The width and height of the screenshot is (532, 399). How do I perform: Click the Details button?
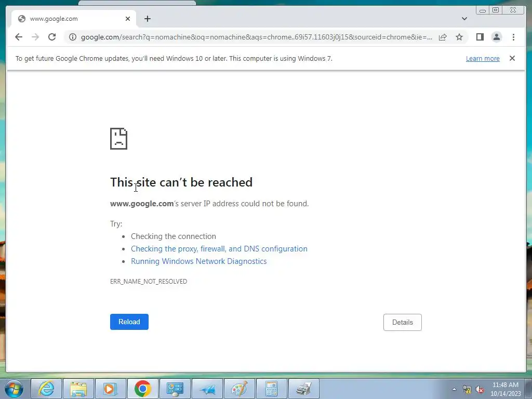(x=403, y=322)
